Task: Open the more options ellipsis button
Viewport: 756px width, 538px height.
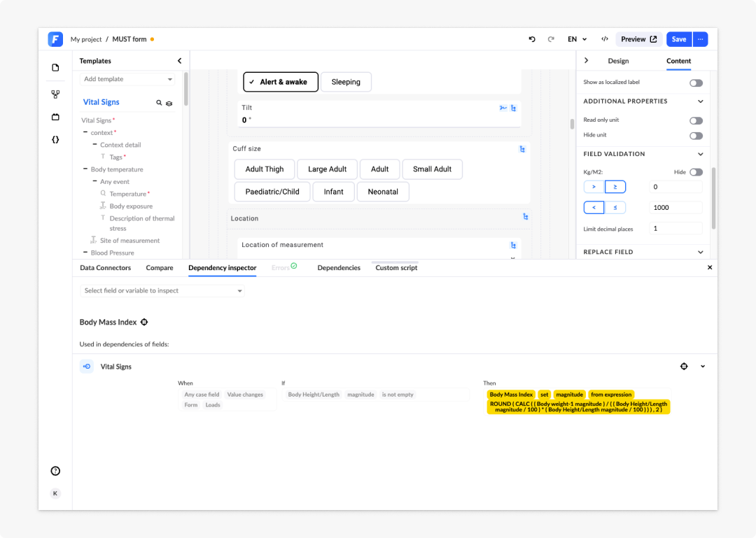Action: click(x=701, y=39)
